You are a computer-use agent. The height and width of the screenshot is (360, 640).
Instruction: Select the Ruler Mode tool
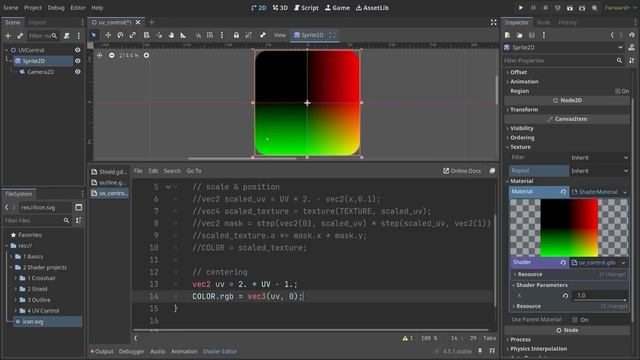pyautogui.click(x=183, y=35)
